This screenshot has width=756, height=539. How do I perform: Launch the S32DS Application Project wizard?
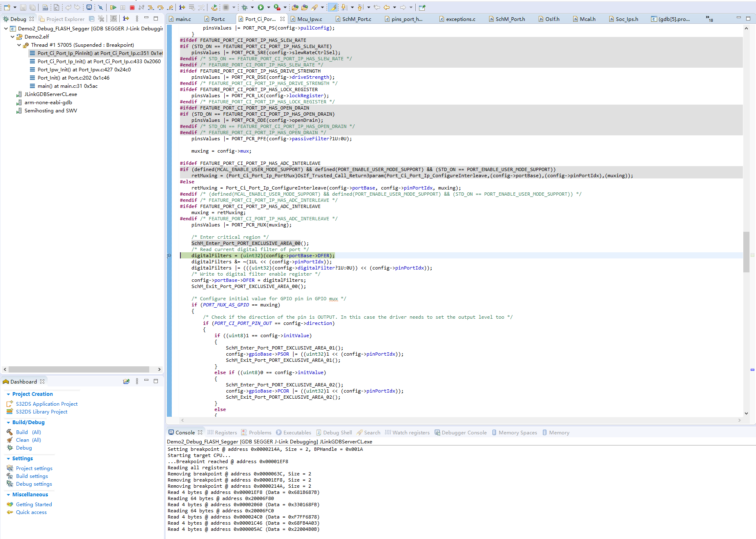pos(46,404)
